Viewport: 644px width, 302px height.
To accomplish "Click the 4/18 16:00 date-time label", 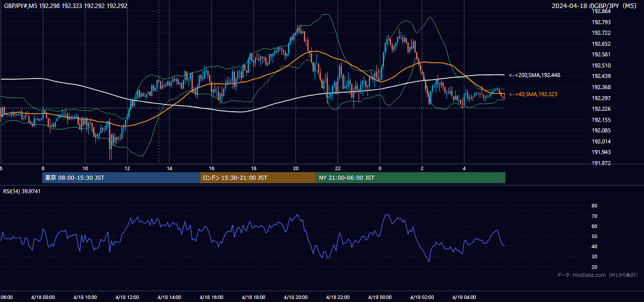I will 211,297.
